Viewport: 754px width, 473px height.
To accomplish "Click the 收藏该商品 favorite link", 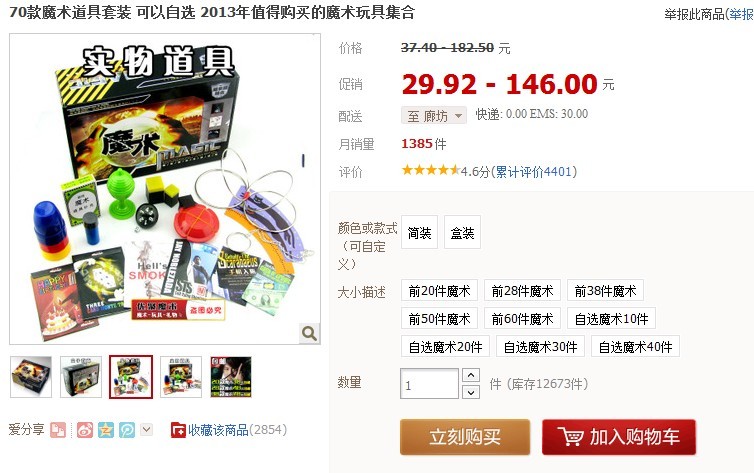I will click(x=218, y=430).
